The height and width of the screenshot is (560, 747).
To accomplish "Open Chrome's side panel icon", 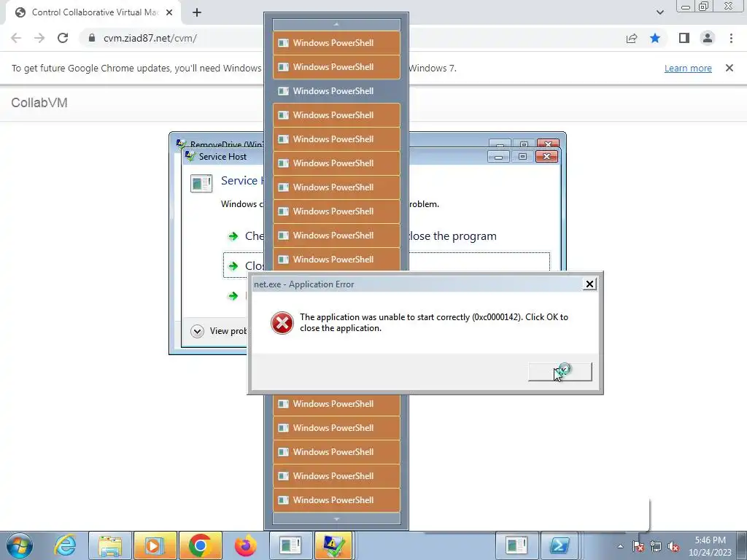I will [684, 38].
